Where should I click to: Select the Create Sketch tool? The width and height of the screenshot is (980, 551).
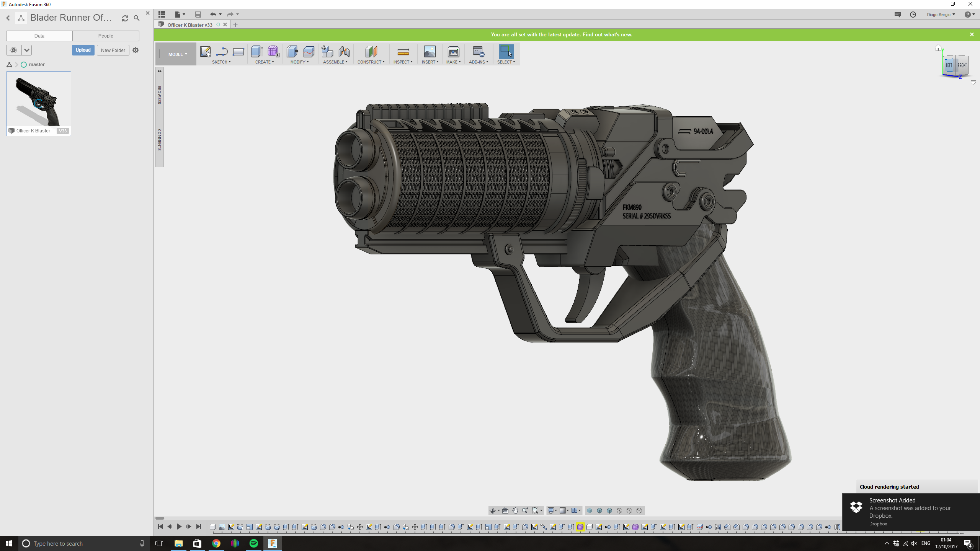[205, 51]
